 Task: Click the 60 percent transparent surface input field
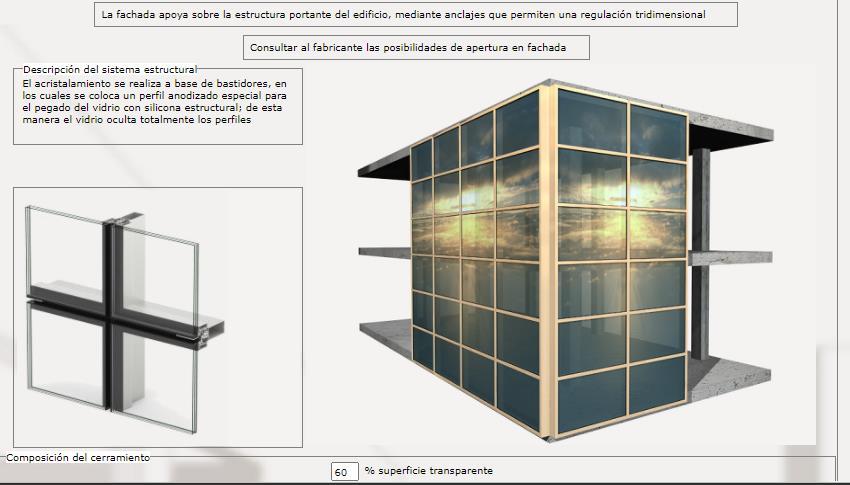(345, 471)
